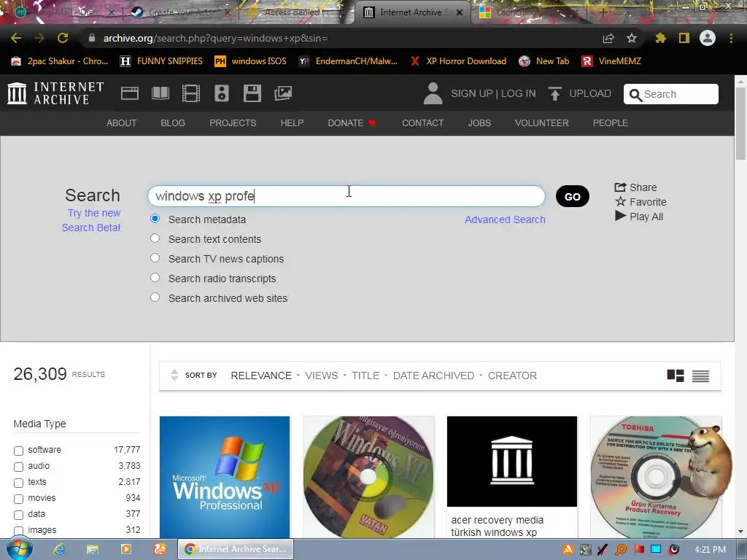Open the Audio speaker icon
747x560 pixels.
click(x=222, y=93)
